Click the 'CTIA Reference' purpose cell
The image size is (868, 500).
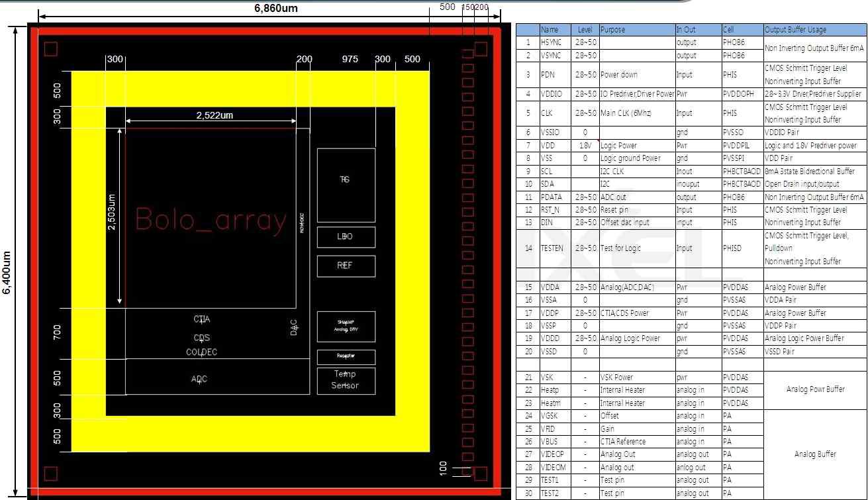coord(637,442)
